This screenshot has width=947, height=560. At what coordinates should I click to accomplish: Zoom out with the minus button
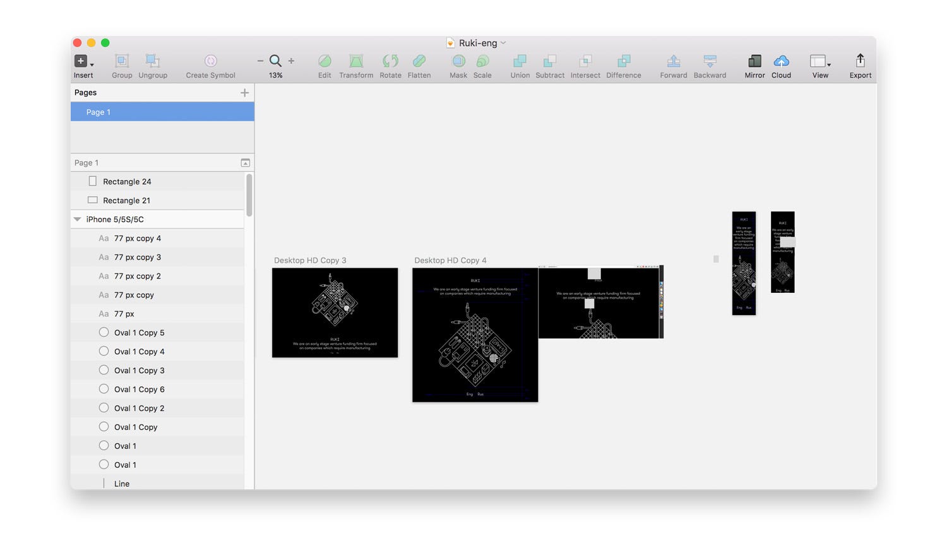(x=260, y=61)
